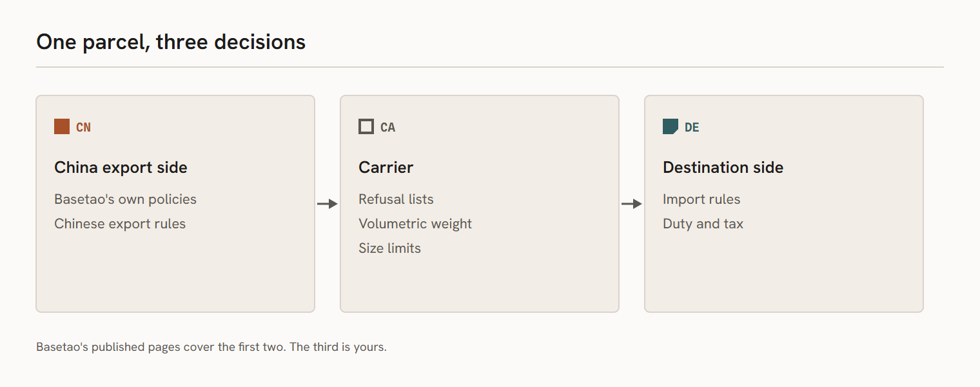Image resolution: width=980 pixels, height=387 pixels.
Task: Click 'Basetao's own policies' line
Action: point(125,199)
